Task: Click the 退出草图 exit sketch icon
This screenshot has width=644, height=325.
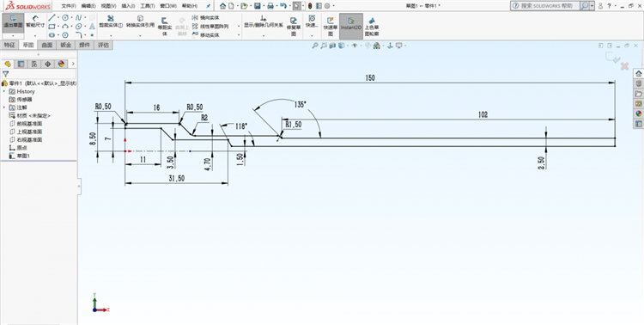Action: (13, 22)
